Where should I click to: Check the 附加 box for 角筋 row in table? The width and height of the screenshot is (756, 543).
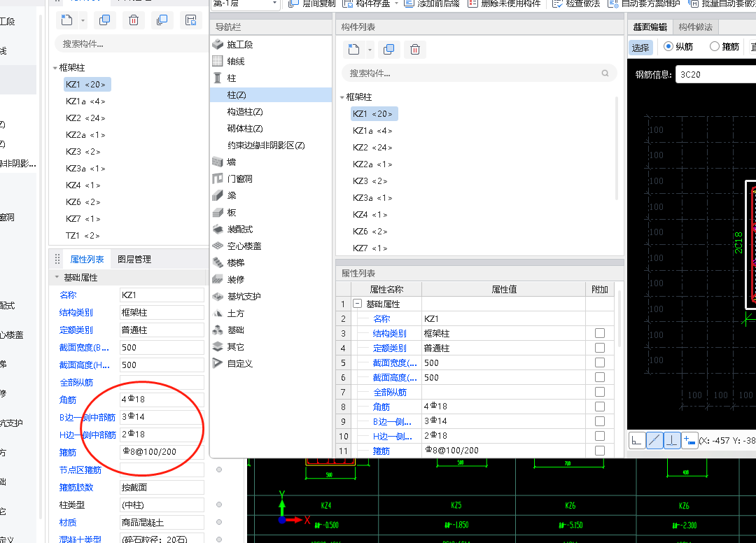pos(600,407)
